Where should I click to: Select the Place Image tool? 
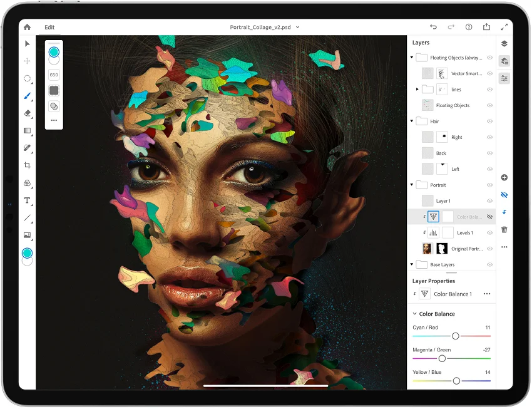(27, 235)
